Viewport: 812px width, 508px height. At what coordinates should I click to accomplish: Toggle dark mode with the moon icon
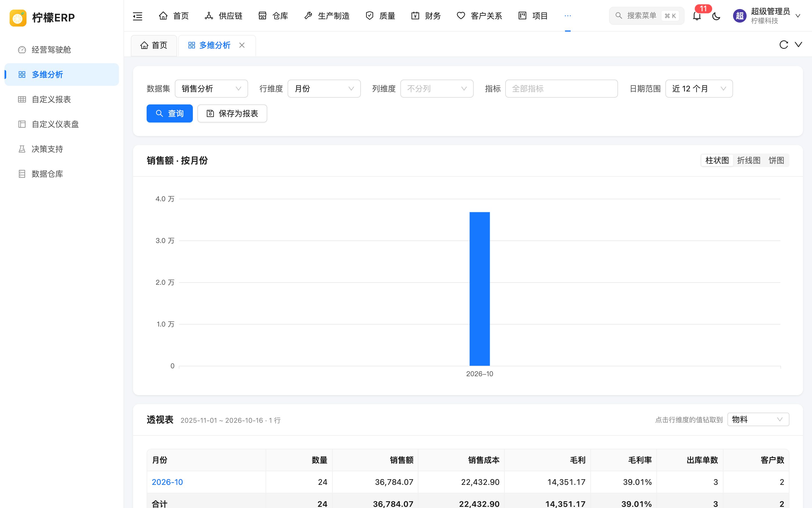(716, 16)
